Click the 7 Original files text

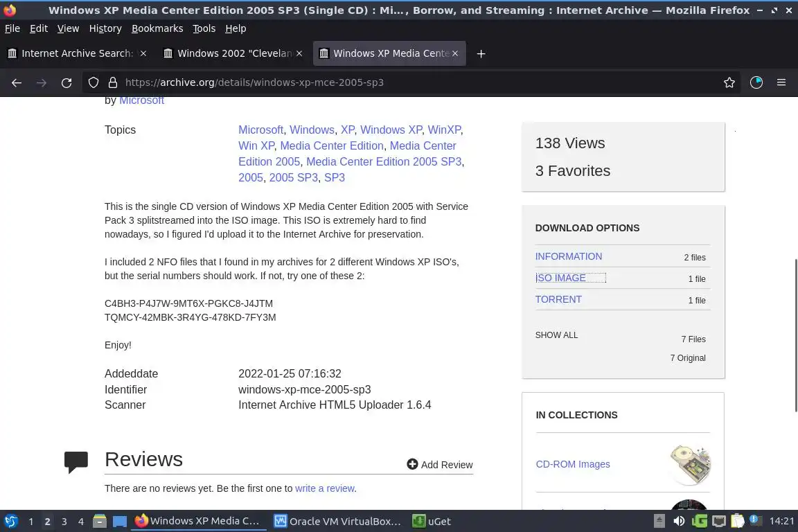[688, 358]
